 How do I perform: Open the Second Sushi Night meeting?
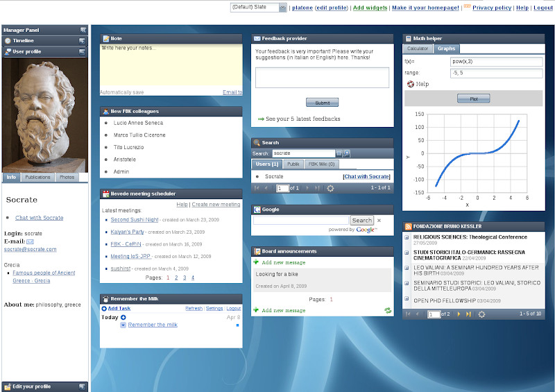pos(135,220)
